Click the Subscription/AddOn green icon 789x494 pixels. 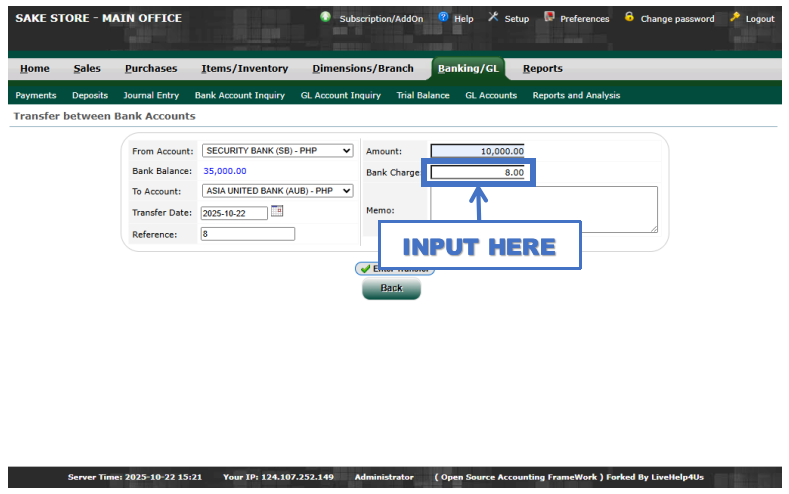(326, 17)
